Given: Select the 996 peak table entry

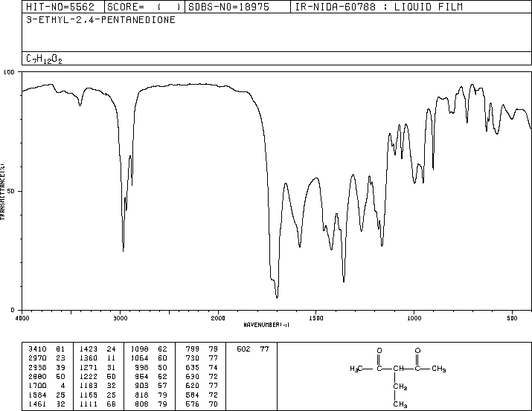Looking at the screenshot, I should pos(151,367).
